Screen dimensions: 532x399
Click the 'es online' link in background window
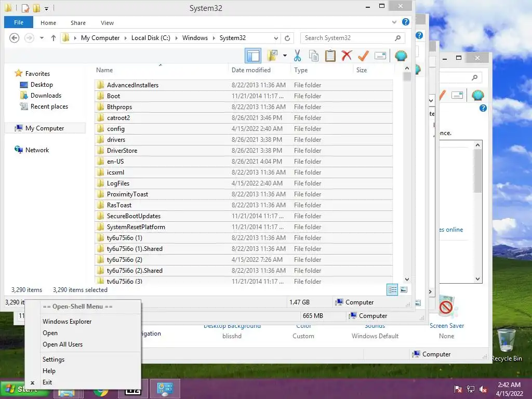pyautogui.click(x=451, y=230)
